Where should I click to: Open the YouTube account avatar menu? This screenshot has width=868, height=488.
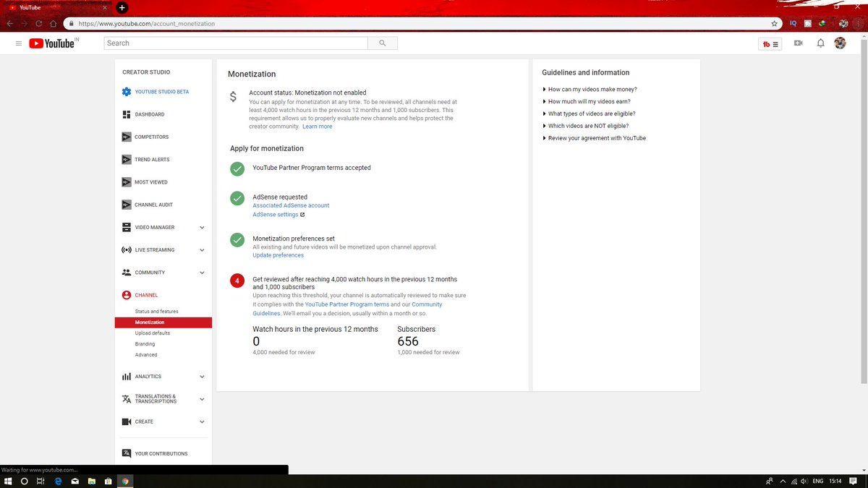tap(840, 43)
